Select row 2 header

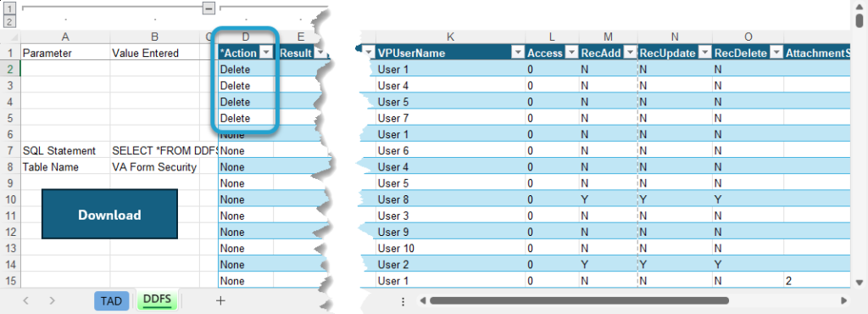tap(10, 70)
